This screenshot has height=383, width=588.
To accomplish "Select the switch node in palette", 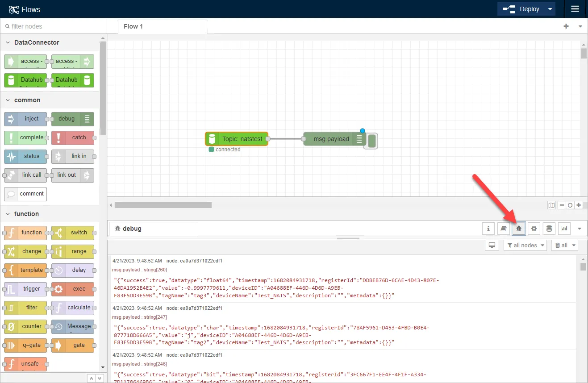I will coord(72,233).
